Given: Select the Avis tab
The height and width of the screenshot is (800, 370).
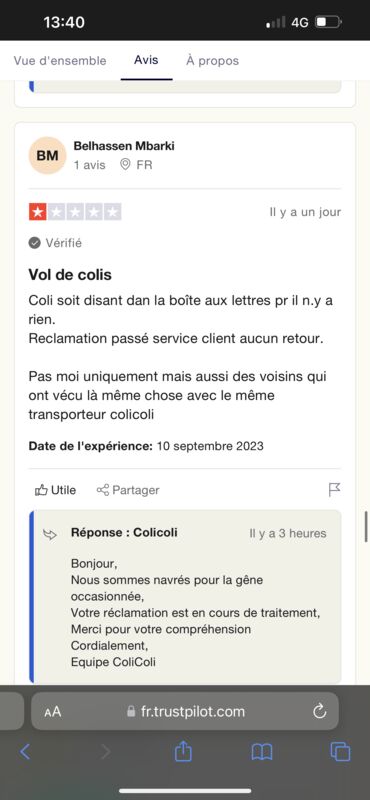Looking at the screenshot, I should (146, 60).
